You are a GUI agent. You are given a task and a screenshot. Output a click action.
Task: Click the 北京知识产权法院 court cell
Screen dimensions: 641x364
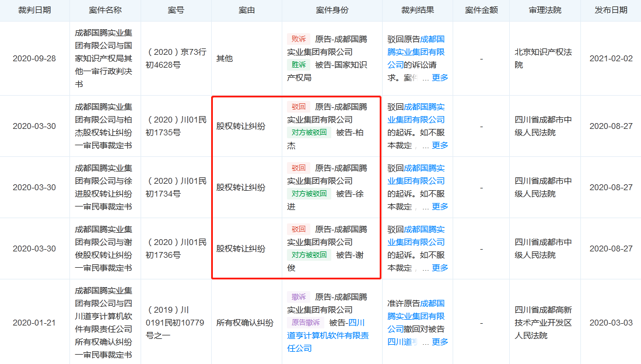(543, 58)
